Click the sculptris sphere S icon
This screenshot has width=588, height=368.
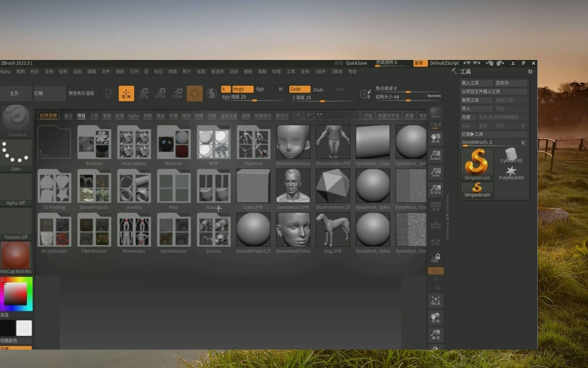(x=212, y=93)
